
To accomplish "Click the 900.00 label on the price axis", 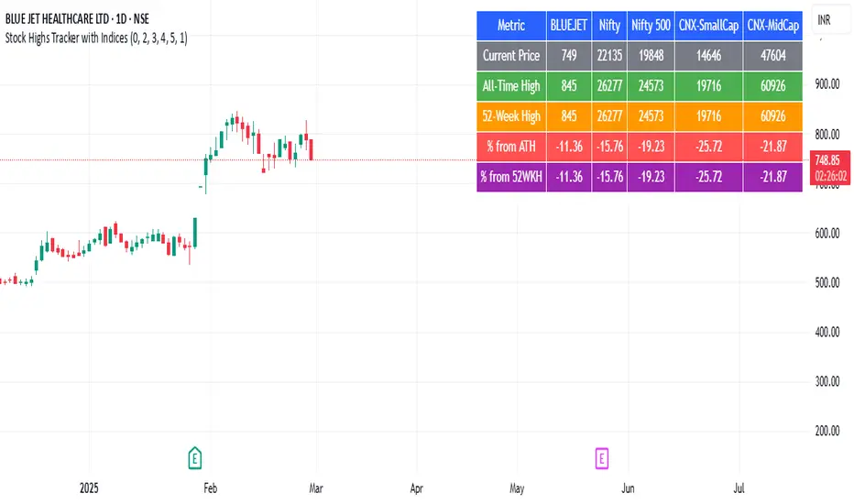I will tap(827, 84).
